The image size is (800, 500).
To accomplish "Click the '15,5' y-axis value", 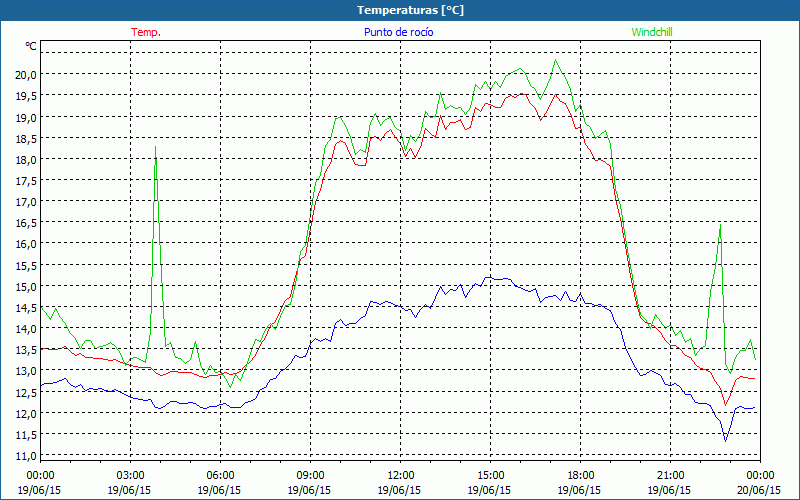I will [x=27, y=266].
